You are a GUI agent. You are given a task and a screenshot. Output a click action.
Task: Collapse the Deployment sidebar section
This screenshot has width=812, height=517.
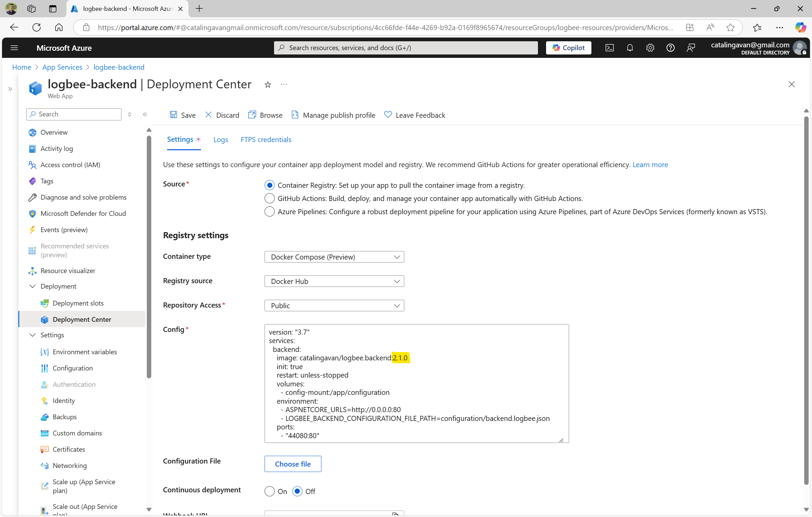click(32, 286)
